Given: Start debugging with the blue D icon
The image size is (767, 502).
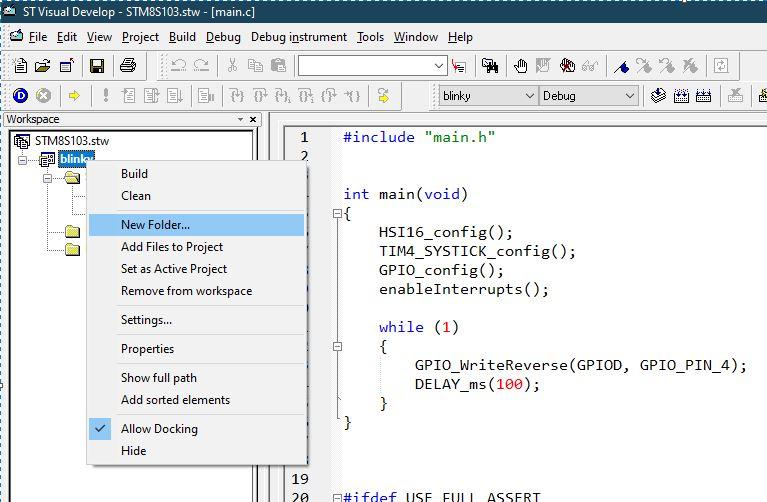Looking at the screenshot, I should click(x=21, y=95).
